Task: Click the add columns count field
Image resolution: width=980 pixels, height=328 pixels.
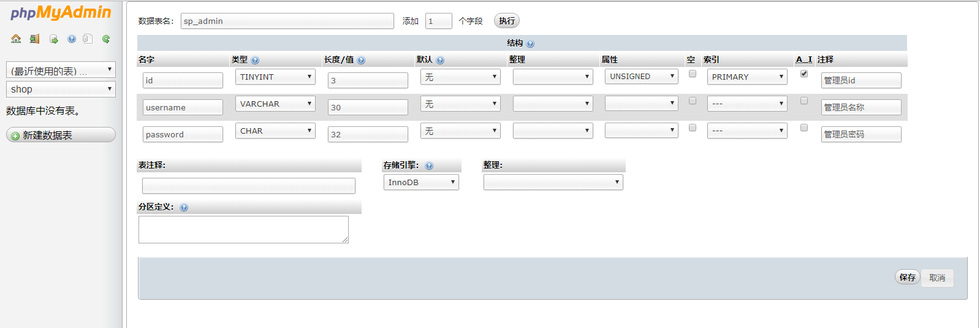Action: tap(439, 21)
